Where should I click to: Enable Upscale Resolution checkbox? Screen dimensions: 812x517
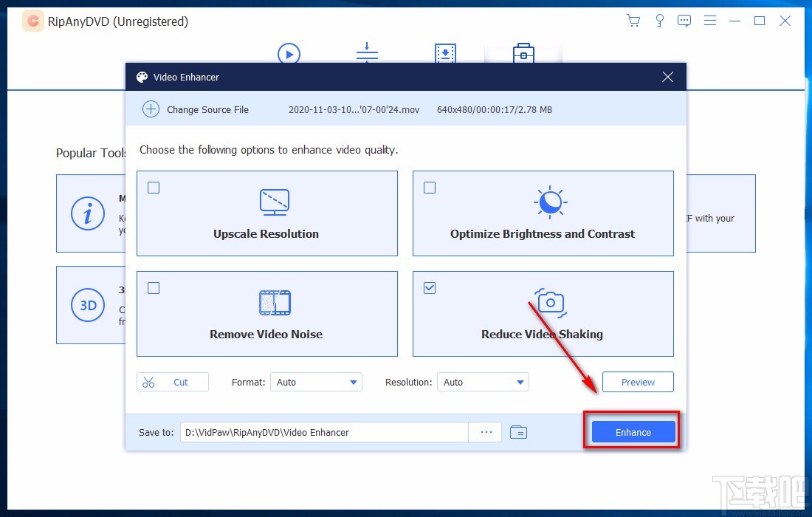[x=154, y=188]
